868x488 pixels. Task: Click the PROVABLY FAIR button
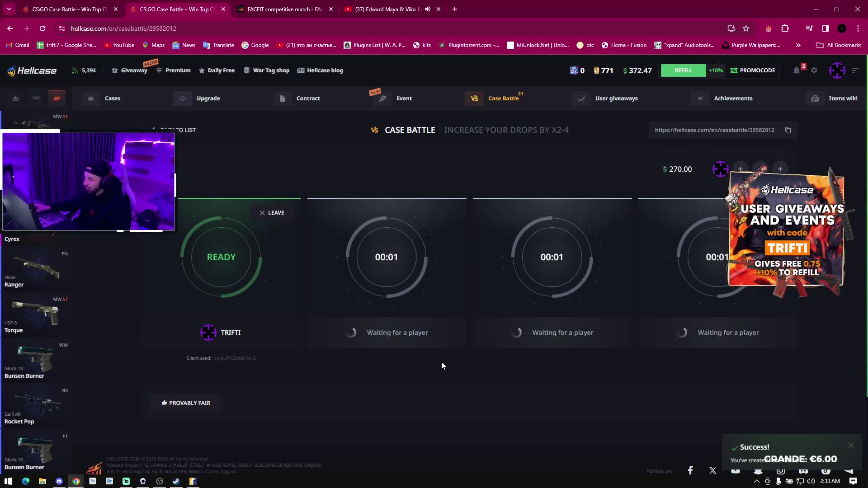point(186,403)
